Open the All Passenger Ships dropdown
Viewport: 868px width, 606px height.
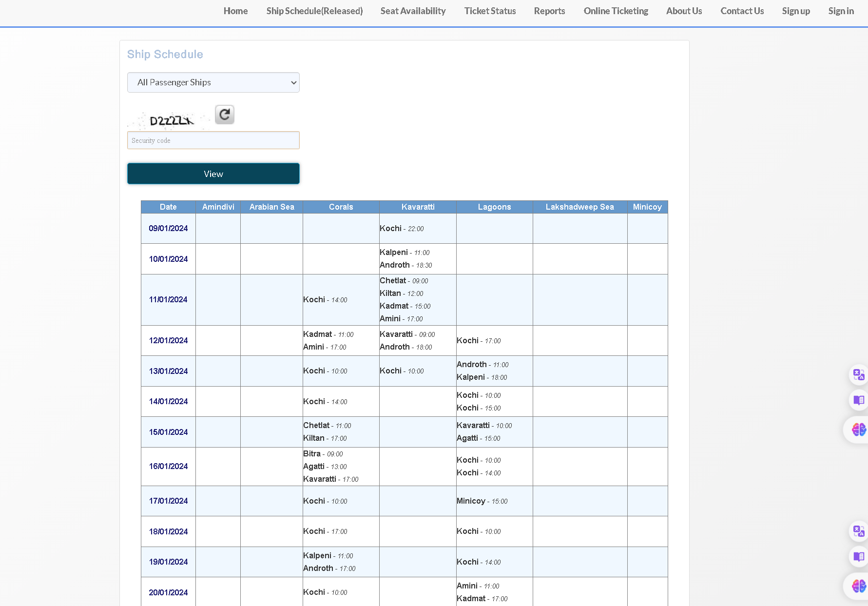click(x=213, y=82)
